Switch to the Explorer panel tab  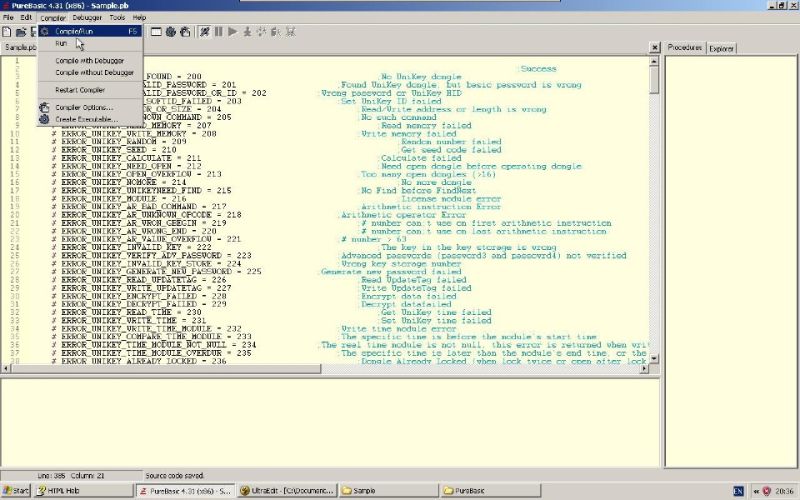point(721,48)
